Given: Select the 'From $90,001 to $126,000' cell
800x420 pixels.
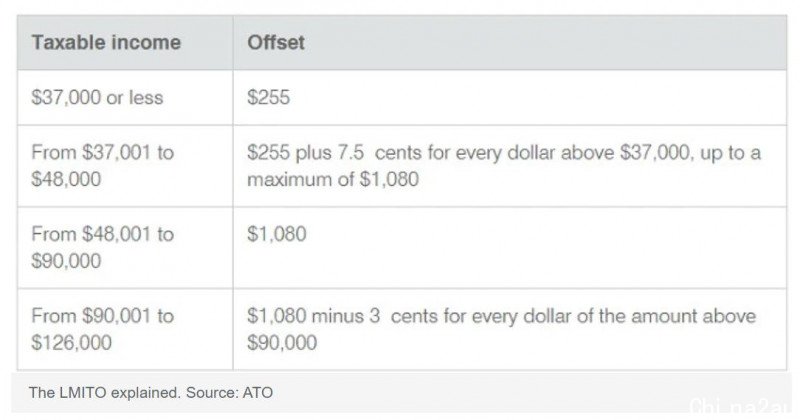Looking at the screenshot, I should (125, 329).
